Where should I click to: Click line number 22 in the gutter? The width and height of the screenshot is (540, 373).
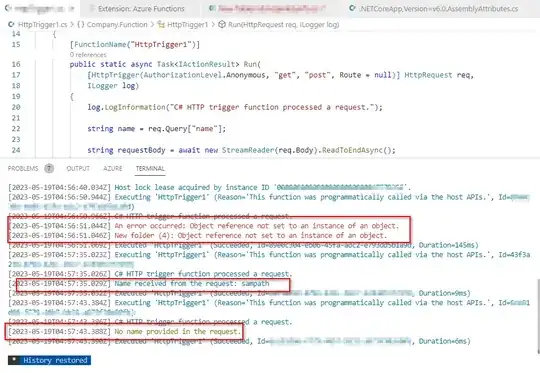coord(16,128)
